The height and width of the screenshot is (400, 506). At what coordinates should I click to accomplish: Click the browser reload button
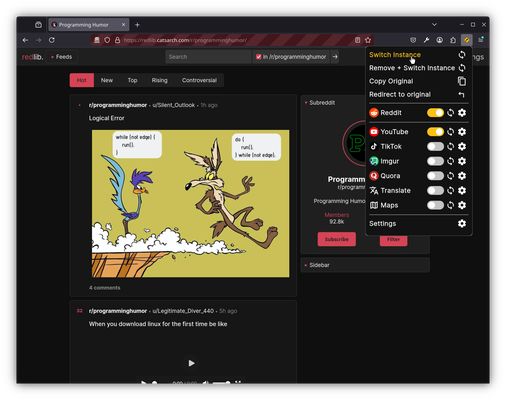pos(52,40)
